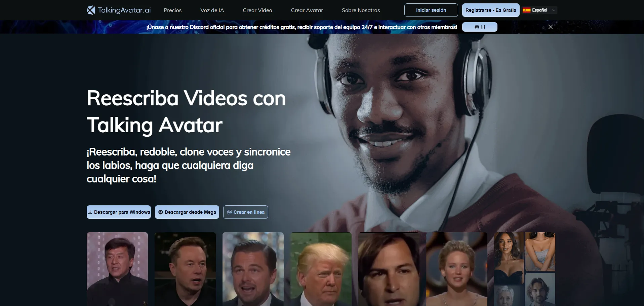This screenshot has height=306, width=644.
Task: Click the Discord icon Ir! button
Action: pos(480,27)
